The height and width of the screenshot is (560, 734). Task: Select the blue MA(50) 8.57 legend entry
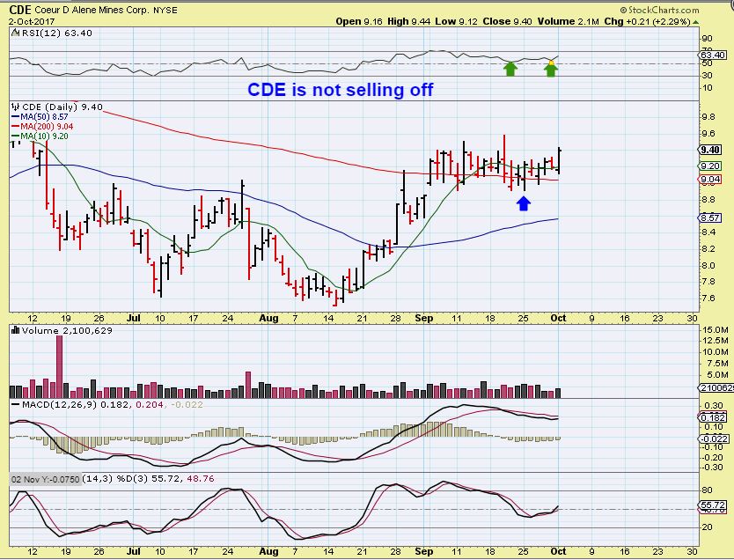pos(40,116)
